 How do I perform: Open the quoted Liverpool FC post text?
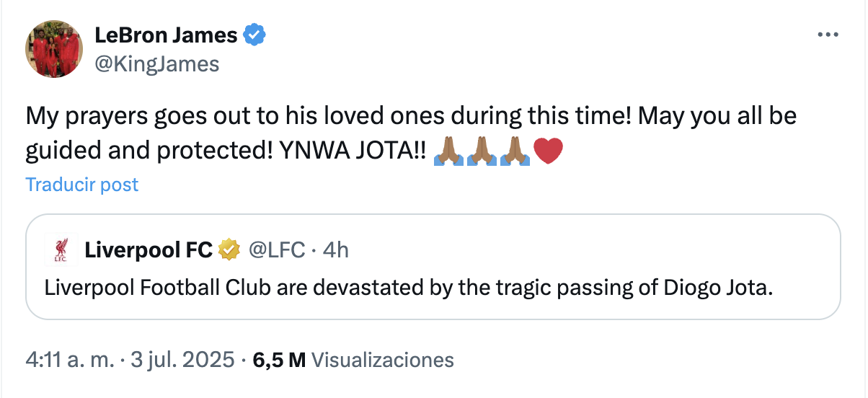[409, 288]
